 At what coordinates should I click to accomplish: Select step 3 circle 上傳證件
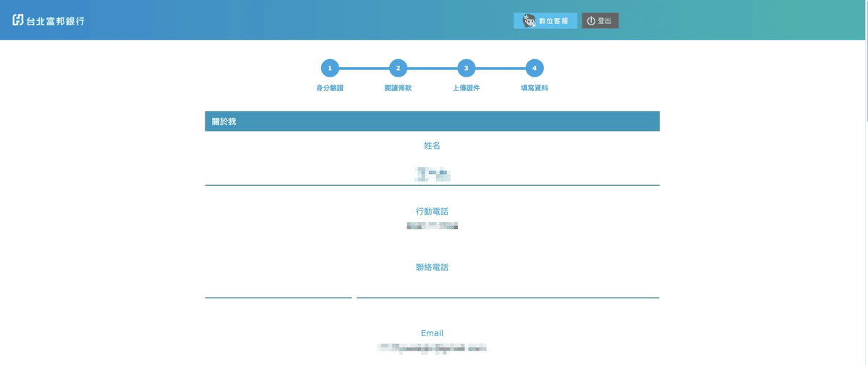point(466,68)
